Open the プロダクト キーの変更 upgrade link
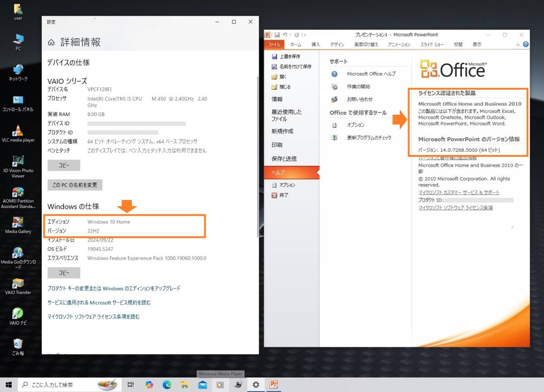 coord(114,288)
